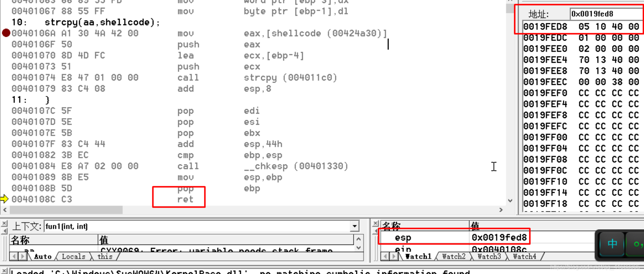This screenshot has width=644, height=274.
Task: Select memory row 0019FF00
Action: click(581, 137)
